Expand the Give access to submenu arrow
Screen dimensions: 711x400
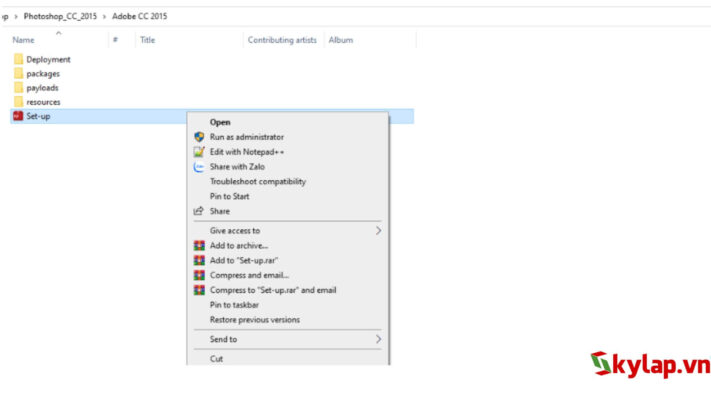378,230
